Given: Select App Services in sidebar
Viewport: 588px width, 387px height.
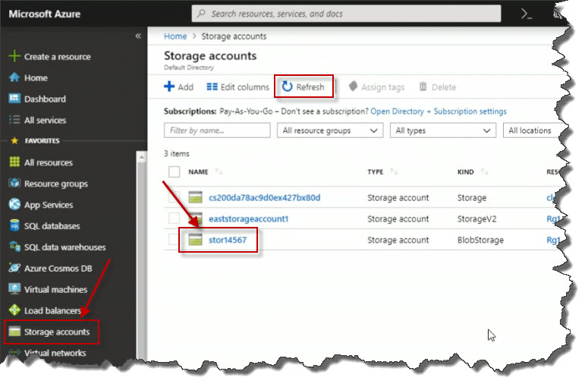Looking at the screenshot, I should 49,205.
